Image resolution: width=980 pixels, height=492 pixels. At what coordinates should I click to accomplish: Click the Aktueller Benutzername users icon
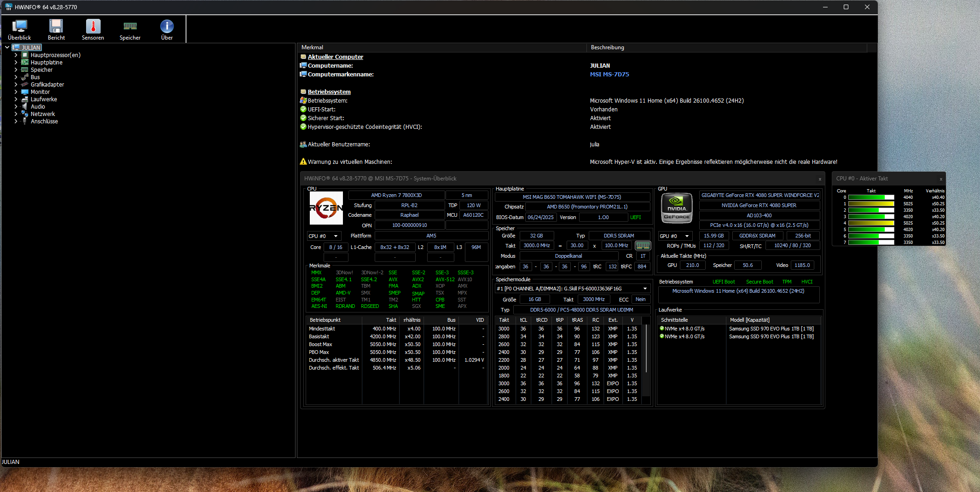coord(303,144)
